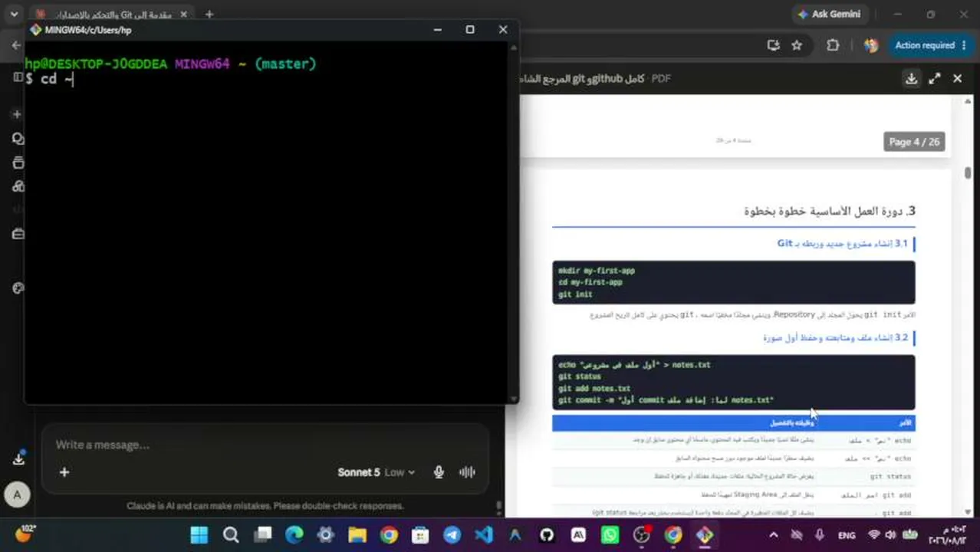Switch to Git Bash icon on taskbar
The height and width of the screenshot is (552, 980).
705,535
